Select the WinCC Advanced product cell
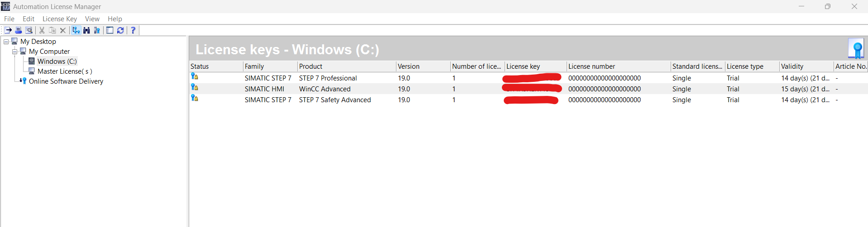This screenshot has height=227, width=868. point(324,89)
